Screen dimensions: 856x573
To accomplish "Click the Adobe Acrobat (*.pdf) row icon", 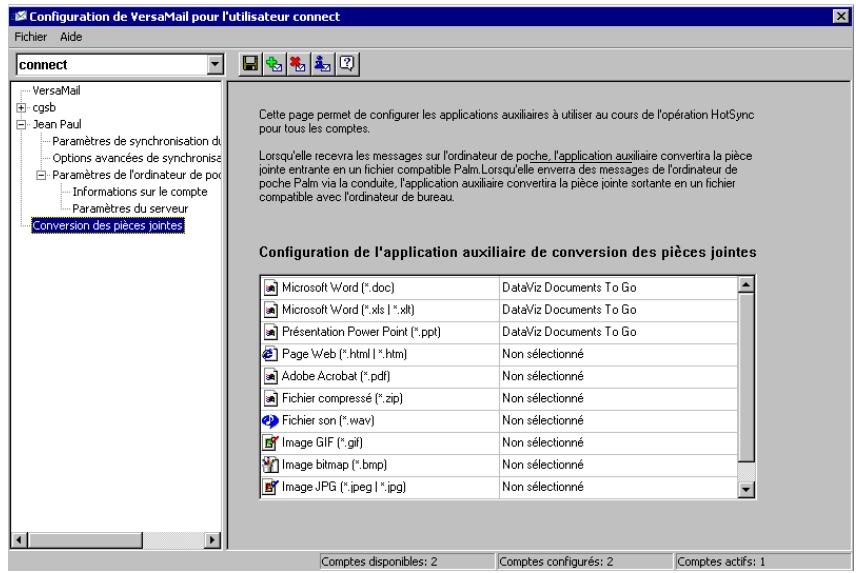I will coord(270,376).
